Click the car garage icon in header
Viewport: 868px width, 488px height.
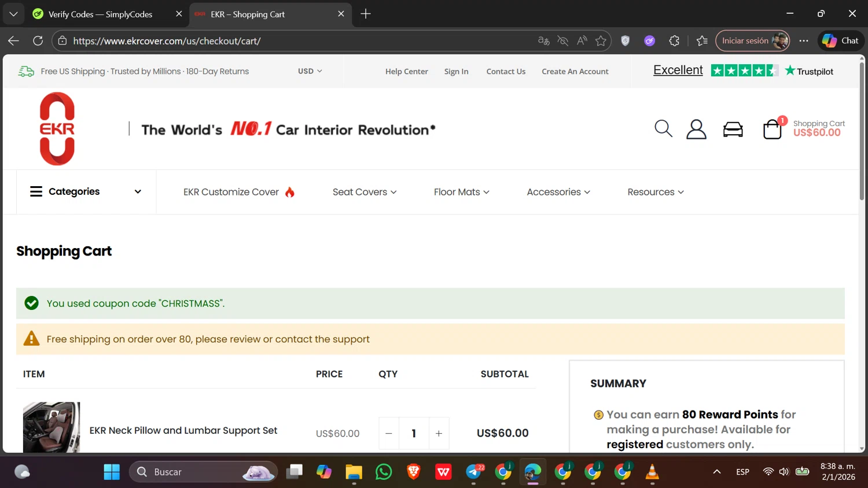coord(733,129)
